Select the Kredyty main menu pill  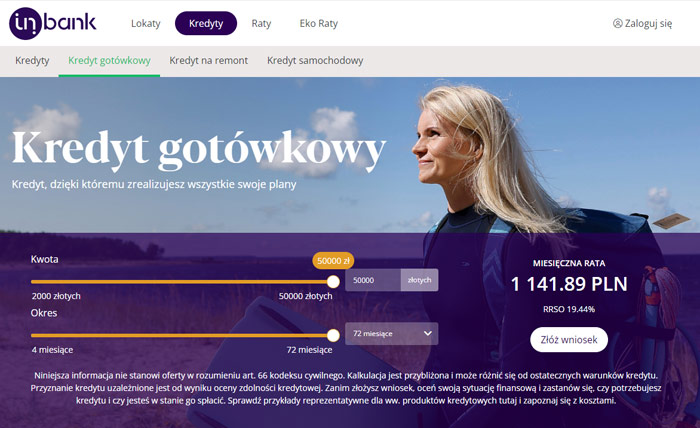click(206, 23)
